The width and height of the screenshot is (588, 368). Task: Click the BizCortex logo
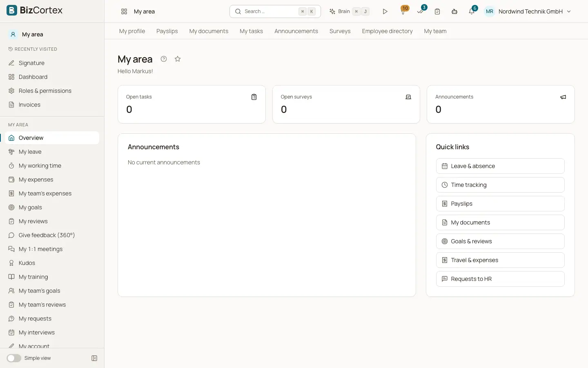(x=35, y=11)
